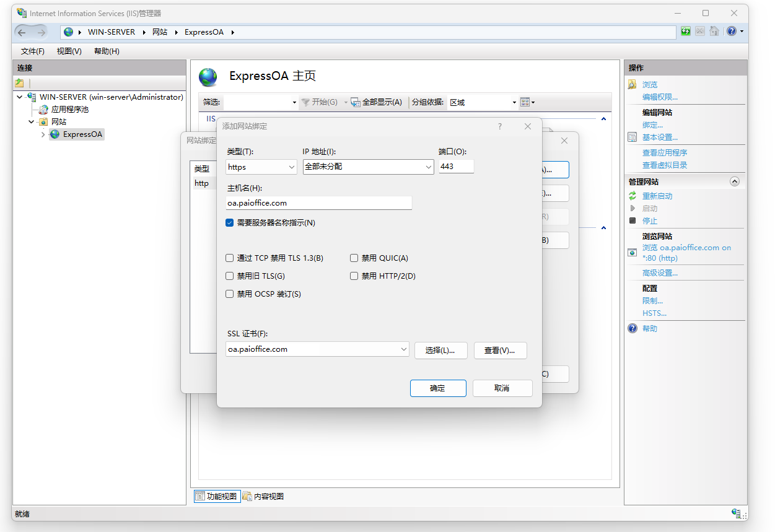The width and height of the screenshot is (775, 532).
Task: Click the Browse (浏览) folder icon in Actions
Action: [633, 84]
